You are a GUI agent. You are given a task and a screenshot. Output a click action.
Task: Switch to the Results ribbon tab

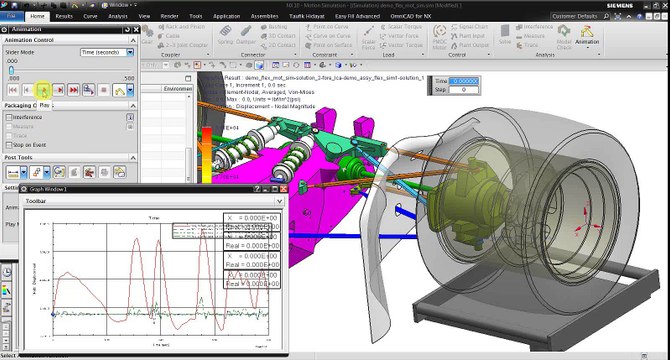click(x=64, y=16)
